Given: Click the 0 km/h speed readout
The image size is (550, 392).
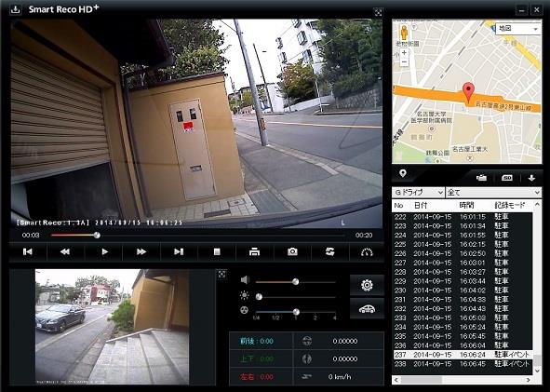Looking at the screenshot, I should (340, 377).
